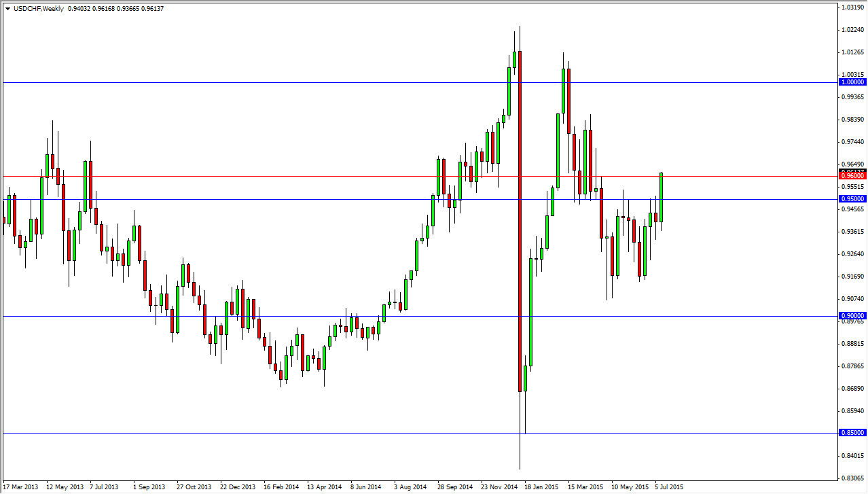Click the horizontal line at 1.00000

272,82
